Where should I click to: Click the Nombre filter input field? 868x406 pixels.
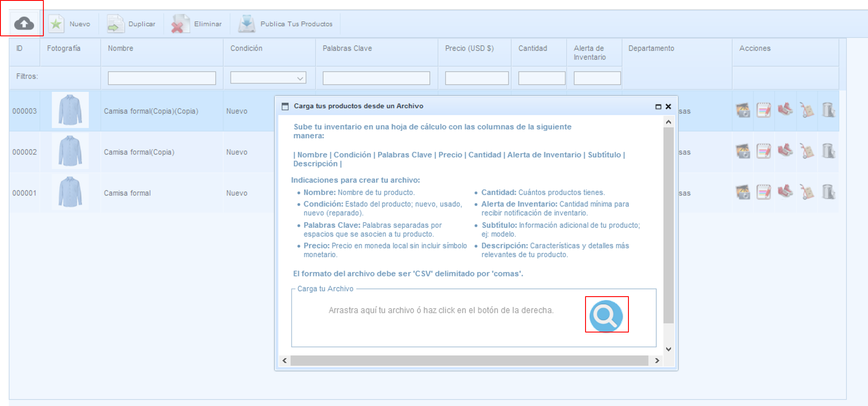point(162,78)
